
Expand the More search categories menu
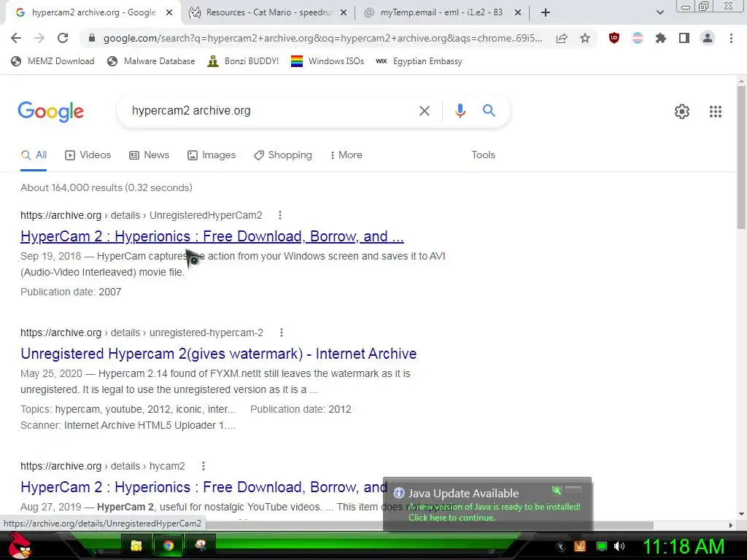coord(347,155)
